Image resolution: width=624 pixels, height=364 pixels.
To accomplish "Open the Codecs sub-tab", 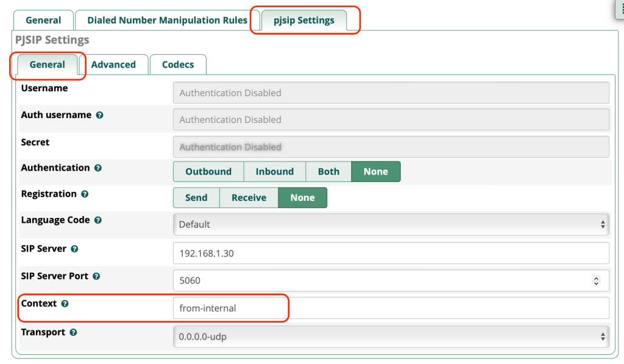I will (x=178, y=65).
